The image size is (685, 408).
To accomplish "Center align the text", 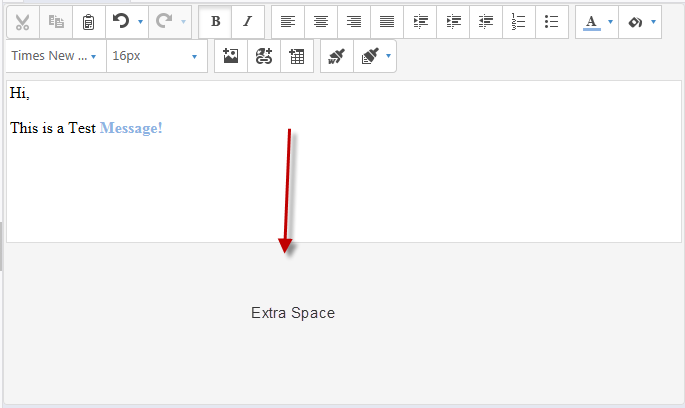I will (x=321, y=21).
